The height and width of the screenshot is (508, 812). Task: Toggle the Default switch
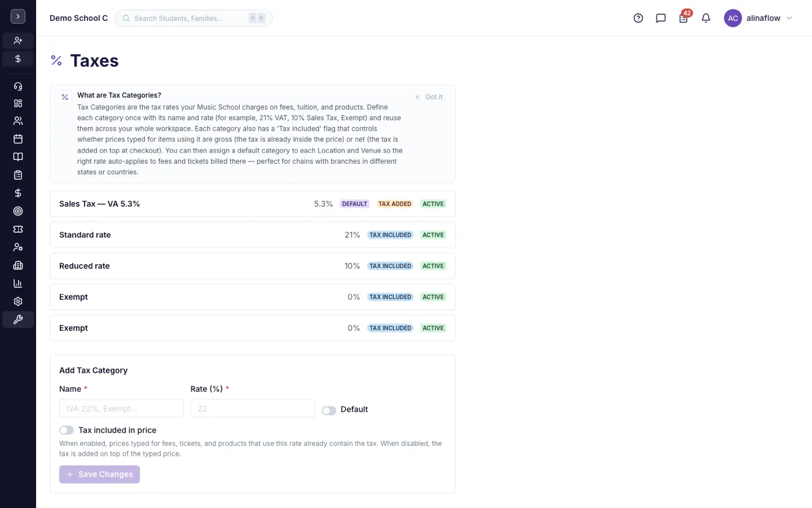pyautogui.click(x=329, y=410)
